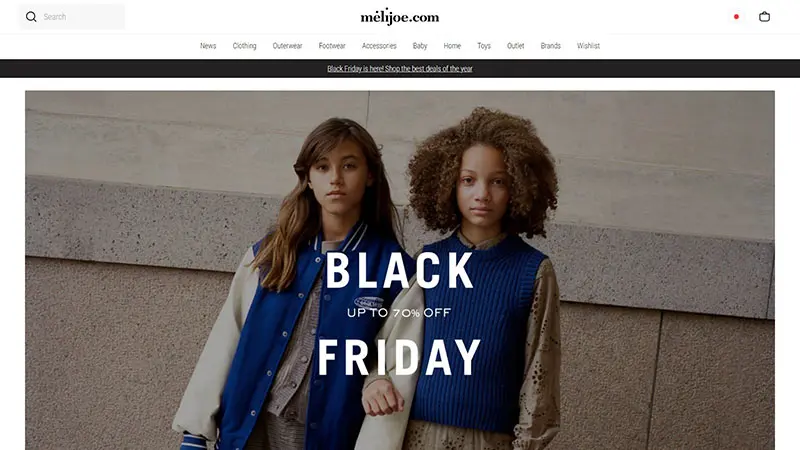Click the BLACK FRIDAY hero image

click(400, 270)
